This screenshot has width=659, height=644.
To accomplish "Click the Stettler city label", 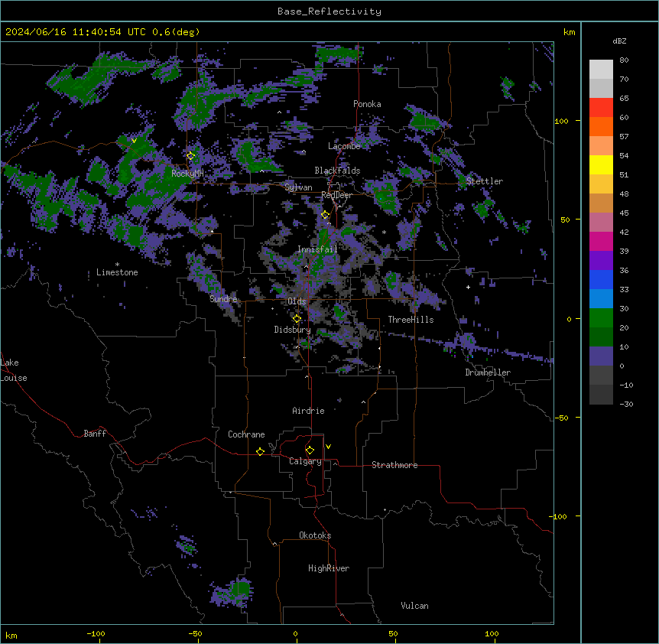I will (485, 181).
